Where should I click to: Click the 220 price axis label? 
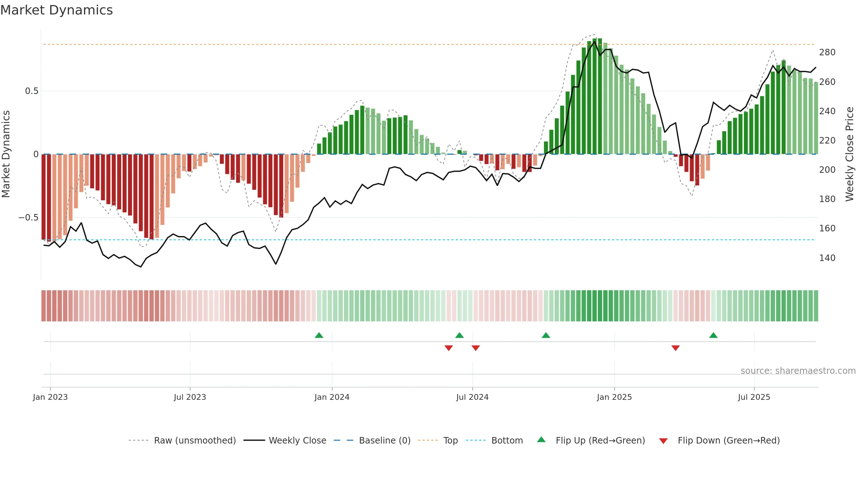click(x=827, y=140)
